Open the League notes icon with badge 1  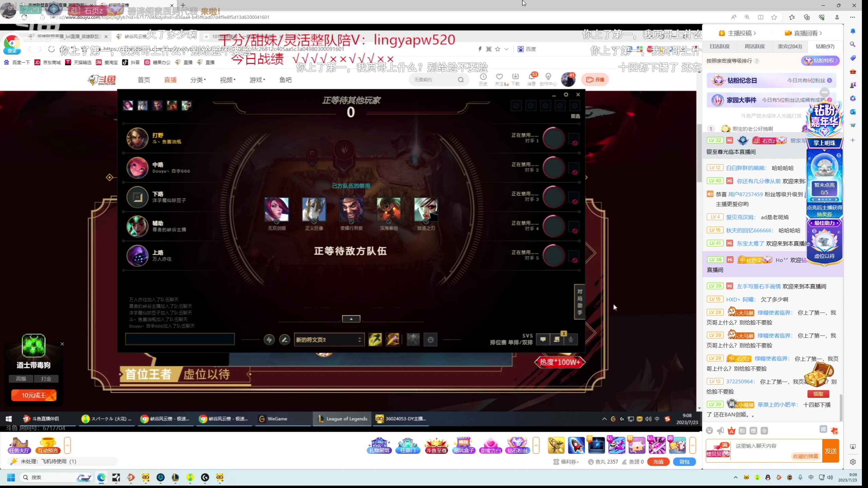[x=557, y=339]
